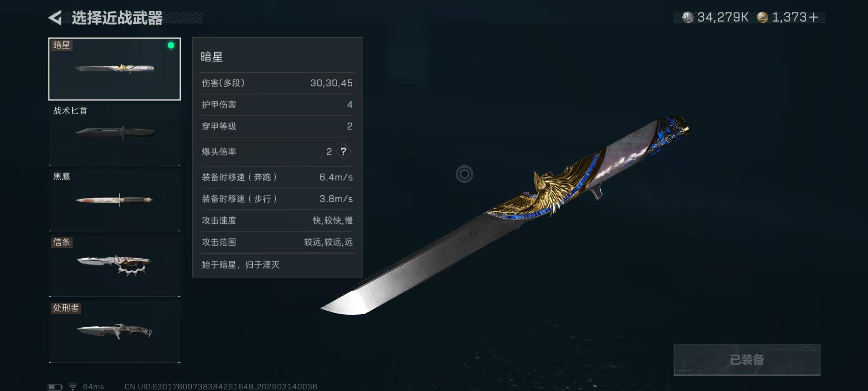
Task: Click the 选择近战武器 page title
Action: (x=117, y=17)
